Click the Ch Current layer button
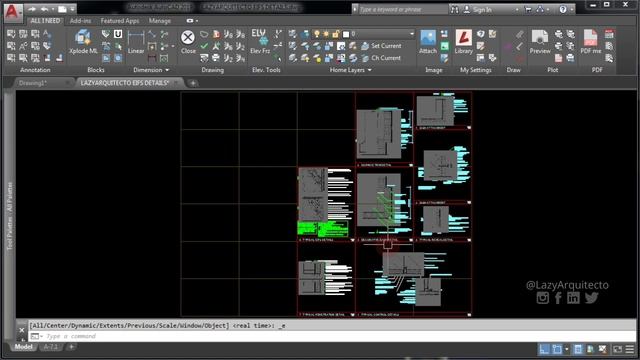This screenshot has height=360, width=640. pos(381,58)
